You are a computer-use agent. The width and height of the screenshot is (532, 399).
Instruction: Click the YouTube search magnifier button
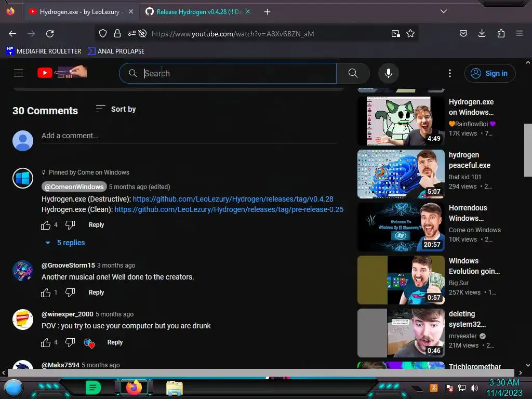click(353, 73)
